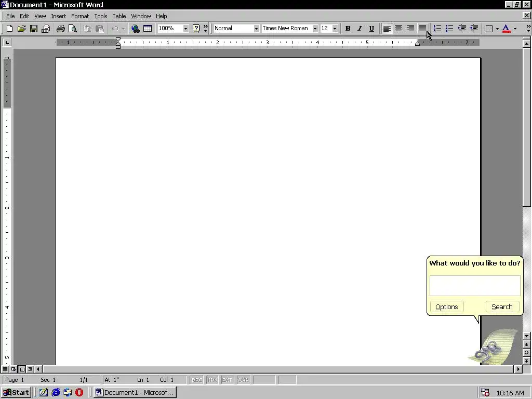This screenshot has height=399, width=532.
Task: Switch to Web Layout view icon
Action: 14,369
